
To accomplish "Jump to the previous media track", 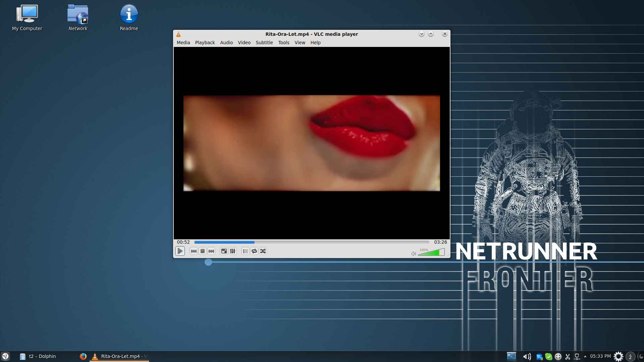I will [x=194, y=251].
